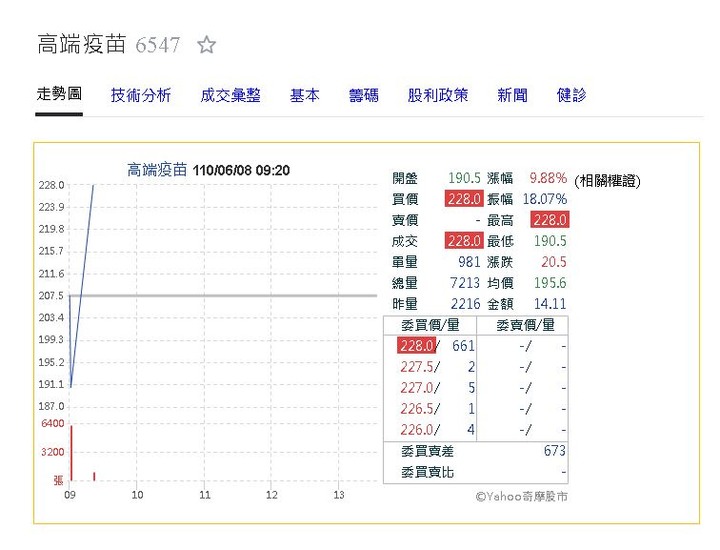720x550 pixels.
Task: Click the 18.07% amplitude value
Action: coord(545,199)
